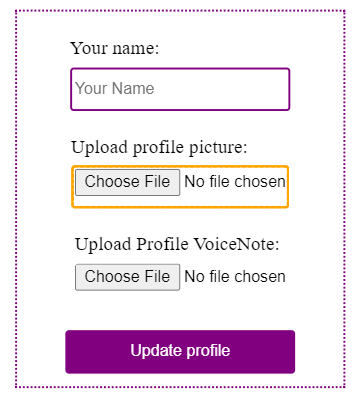Viewport: 362px width, 400px height.
Task: Browse for a profile picture file
Action: coord(127,182)
